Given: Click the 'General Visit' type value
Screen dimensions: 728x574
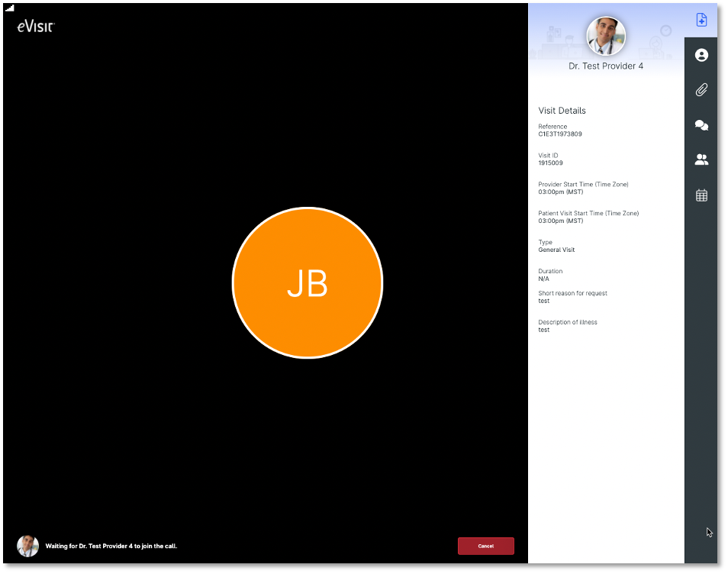Looking at the screenshot, I should (556, 250).
